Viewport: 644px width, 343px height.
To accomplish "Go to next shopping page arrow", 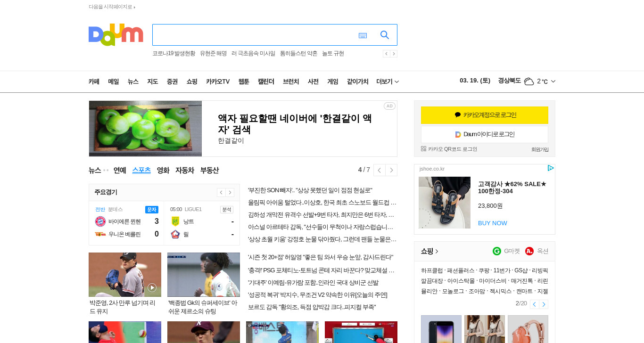I will (x=544, y=304).
